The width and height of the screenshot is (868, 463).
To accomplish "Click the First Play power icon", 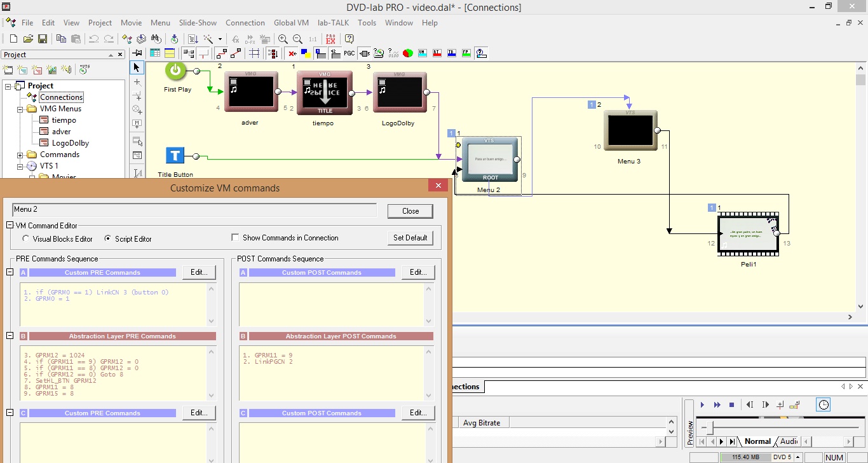I will pyautogui.click(x=176, y=71).
